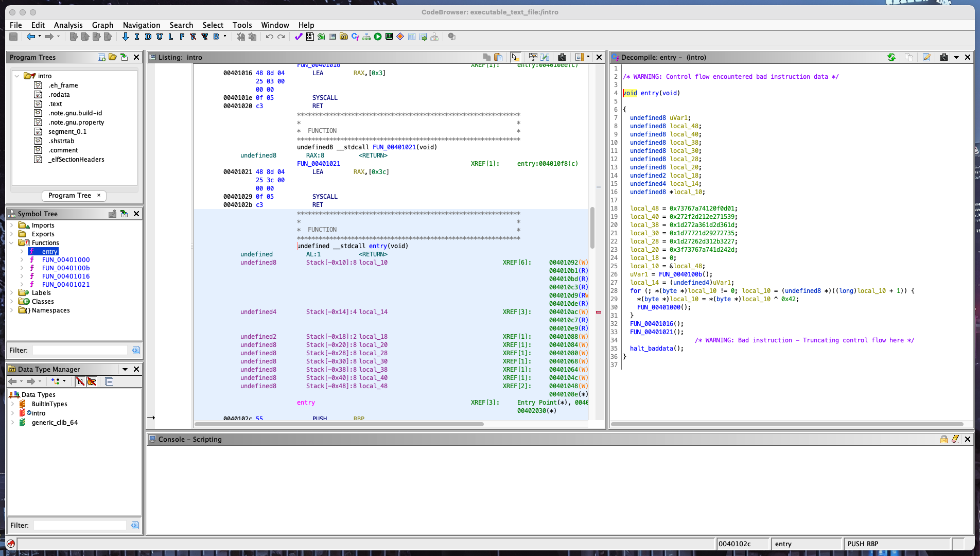This screenshot has height=556, width=980.
Task: Expand the Exports folder in Symbol Tree
Action: click(11, 234)
